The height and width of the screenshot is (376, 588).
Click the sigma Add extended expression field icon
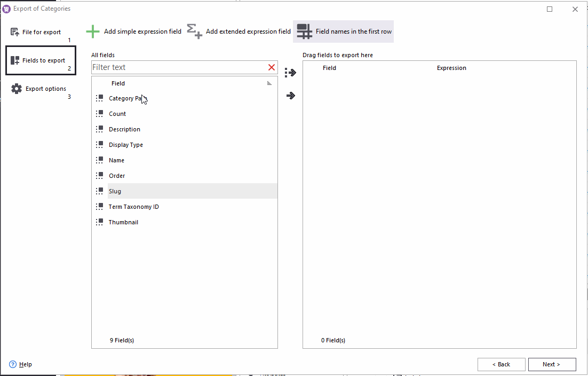(x=194, y=31)
